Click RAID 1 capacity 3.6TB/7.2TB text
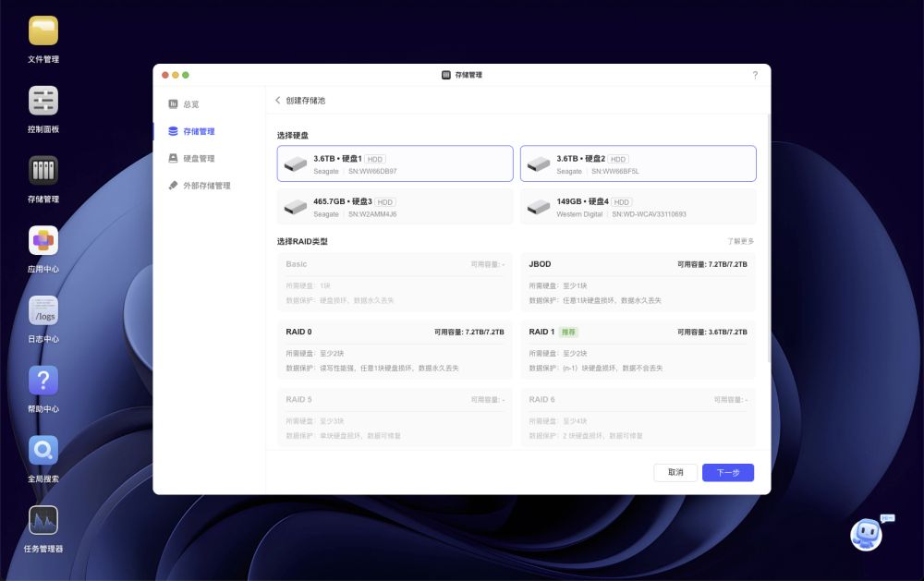The width and height of the screenshot is (924, 581). 711,333
